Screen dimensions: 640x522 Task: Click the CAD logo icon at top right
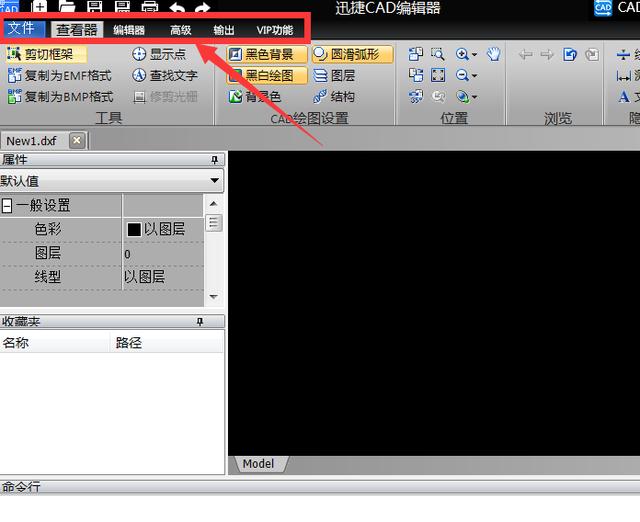tap(603, 7)
